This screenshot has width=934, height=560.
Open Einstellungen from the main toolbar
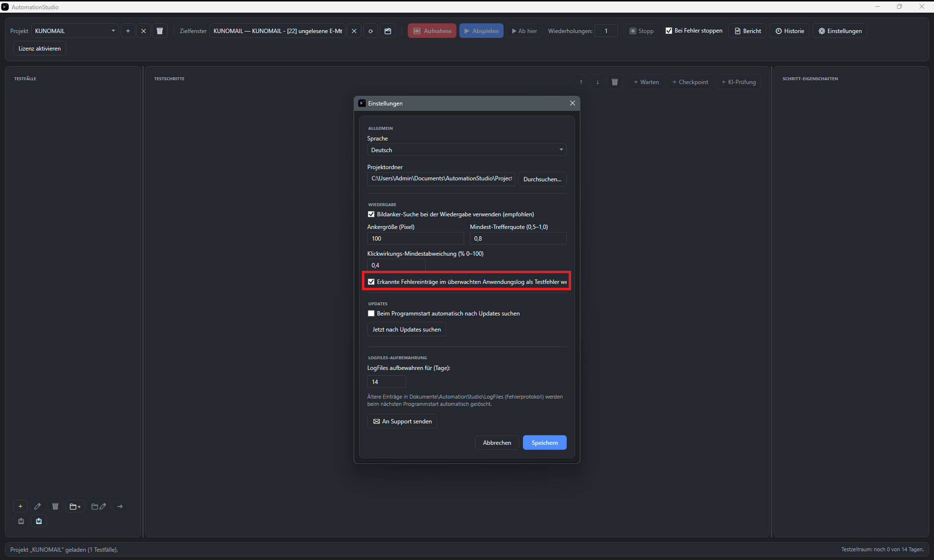point(840,31)
